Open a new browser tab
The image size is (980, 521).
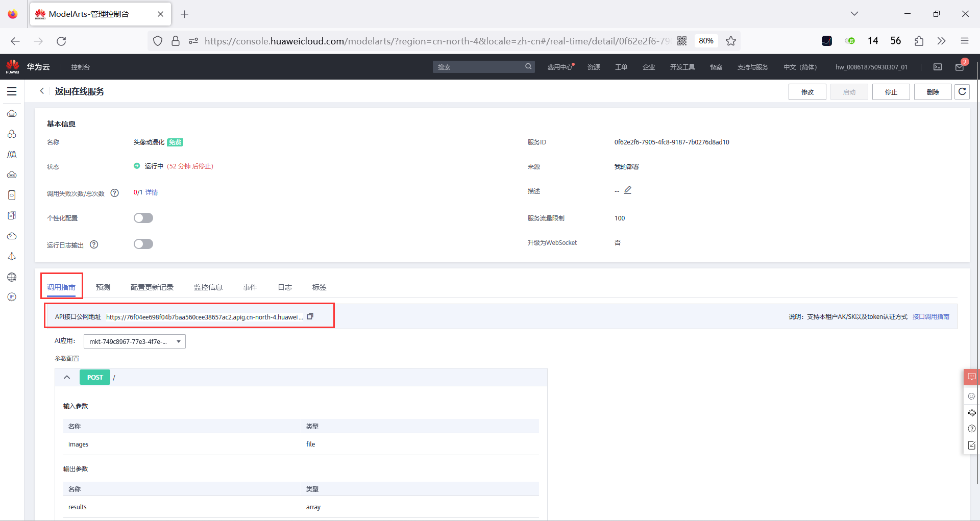[x=185, y=14]
